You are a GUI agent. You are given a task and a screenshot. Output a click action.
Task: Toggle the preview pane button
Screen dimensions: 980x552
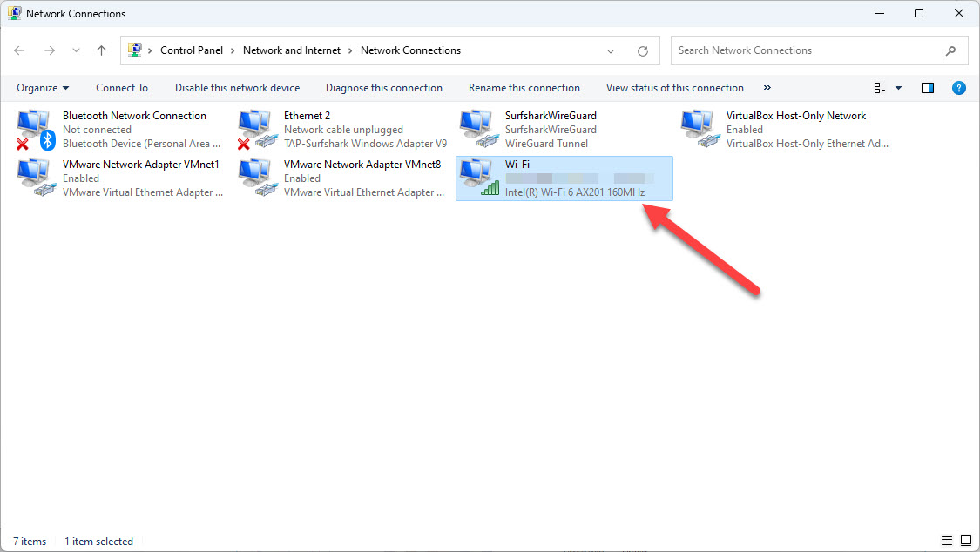[x=928, y=88]
